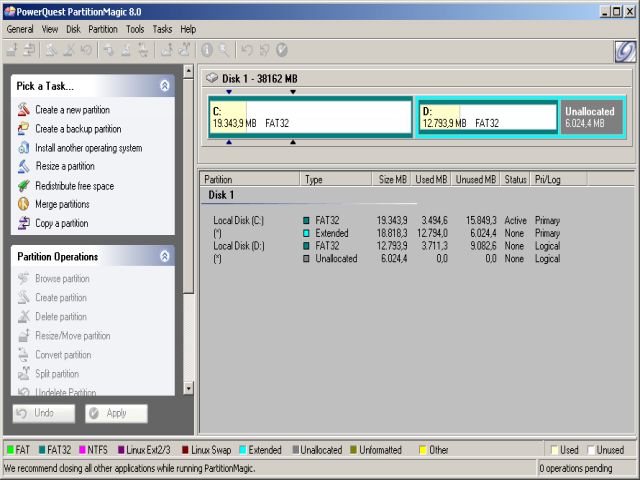Click the Disk 1 drive icon
Viewport: 640px width, 480px height.
click(x=211, y=78)
